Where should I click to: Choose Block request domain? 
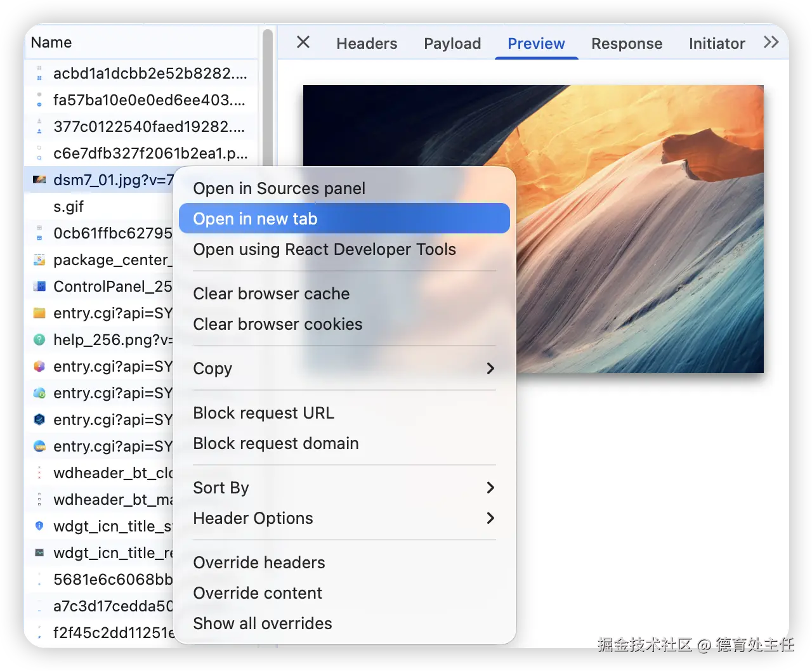point(344,443)
